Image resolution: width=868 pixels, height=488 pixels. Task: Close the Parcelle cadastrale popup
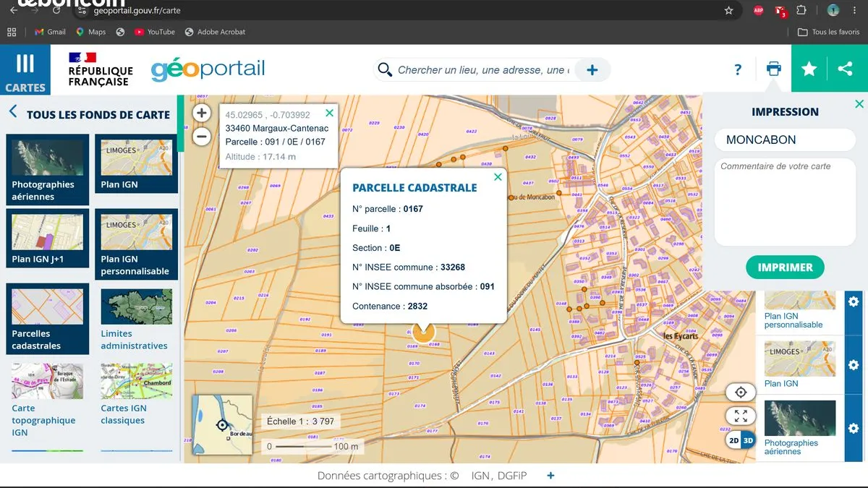click(x=498, y=177)
